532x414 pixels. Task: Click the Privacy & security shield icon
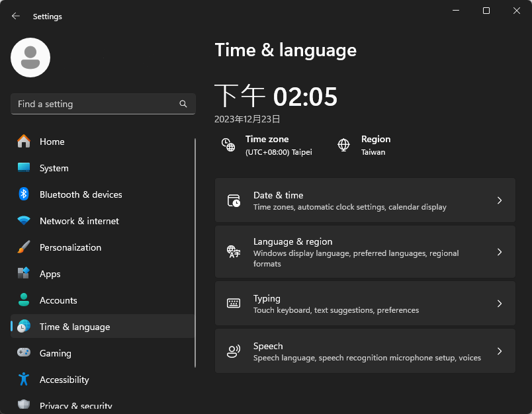coord(24,405)
